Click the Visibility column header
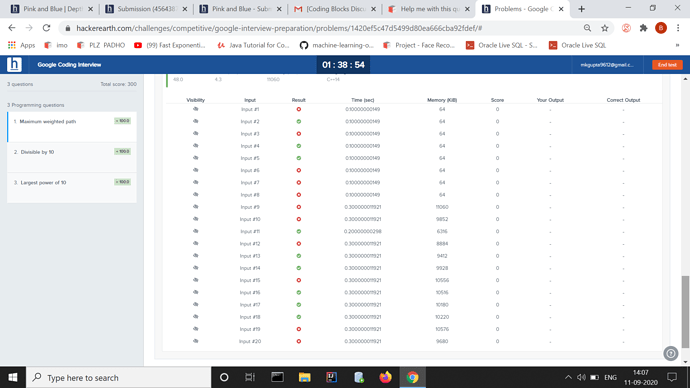This screenshot has width=690, height=388. coord(195,100)
